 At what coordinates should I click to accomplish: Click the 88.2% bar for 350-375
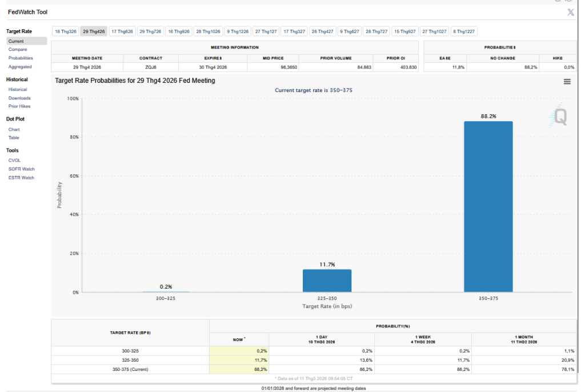click(x=488, y=206)
